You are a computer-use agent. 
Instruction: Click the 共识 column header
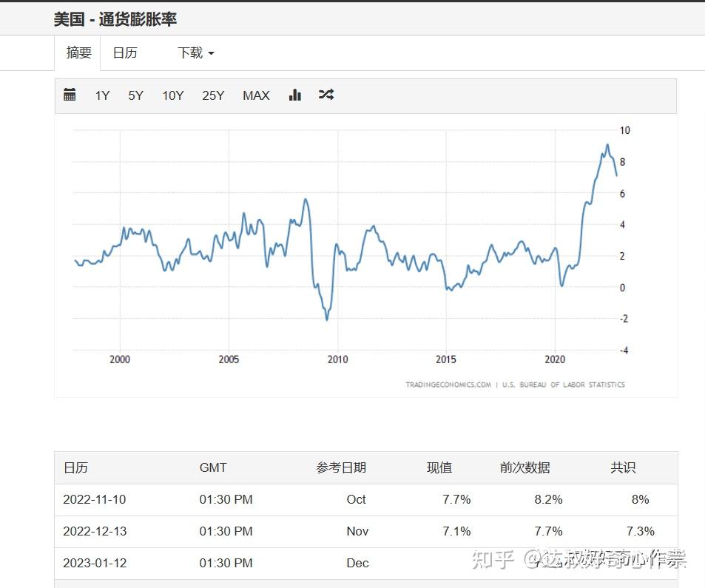pos(623,467)
